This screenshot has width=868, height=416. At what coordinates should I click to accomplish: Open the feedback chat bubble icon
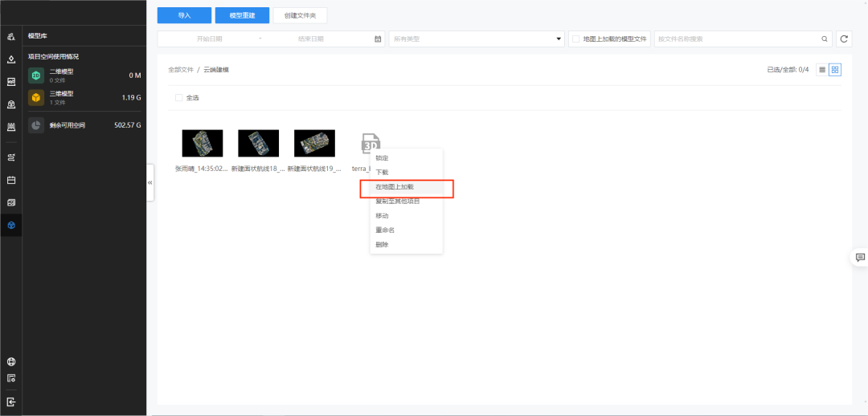[x=860, y=257]
